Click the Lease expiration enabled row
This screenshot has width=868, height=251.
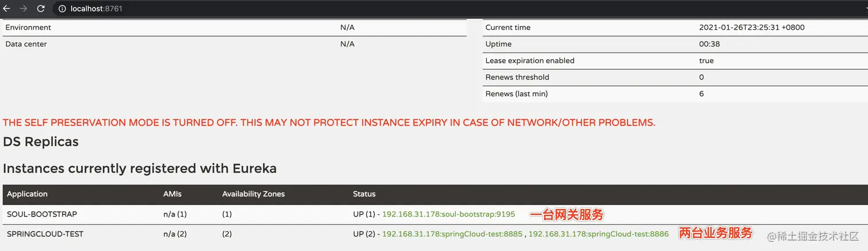click(x=530, y=61)
